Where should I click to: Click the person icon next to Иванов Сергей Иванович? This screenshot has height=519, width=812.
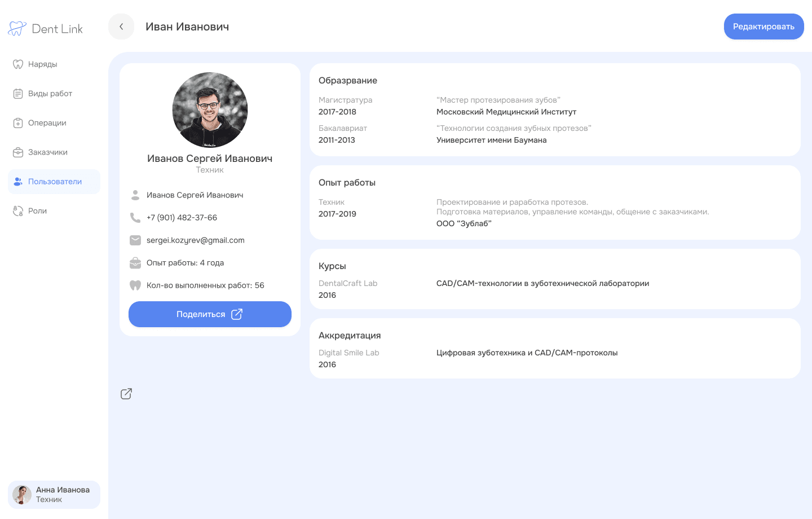pyautogui.click(x=135, y=195)
